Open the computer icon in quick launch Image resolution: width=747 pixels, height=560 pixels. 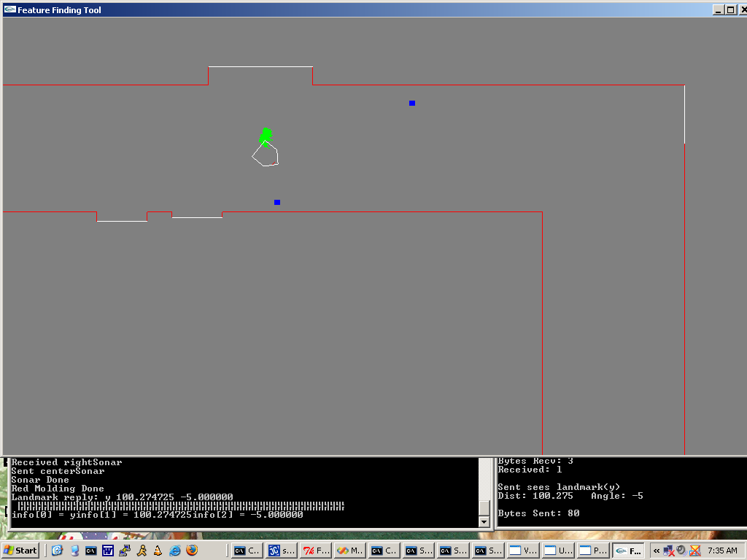coord(74,551)
